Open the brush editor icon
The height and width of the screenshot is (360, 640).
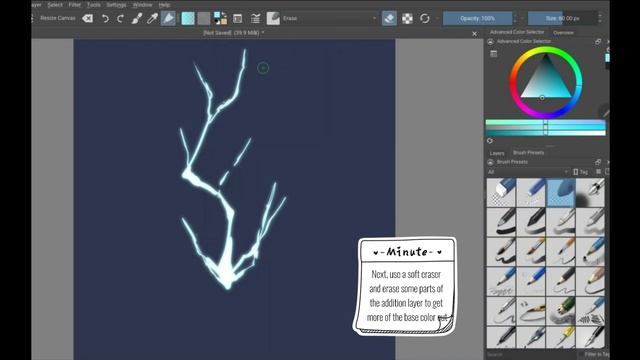tap(237, 18)
